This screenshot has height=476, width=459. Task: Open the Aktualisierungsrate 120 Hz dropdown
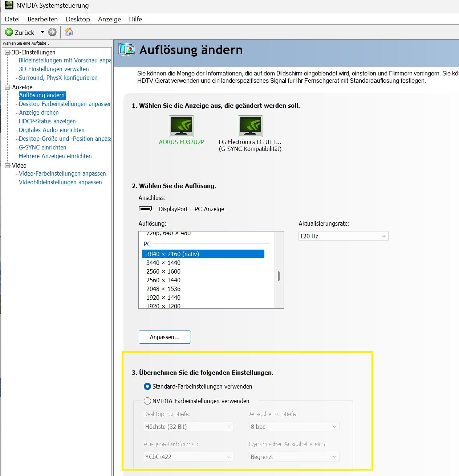point(344,236)
